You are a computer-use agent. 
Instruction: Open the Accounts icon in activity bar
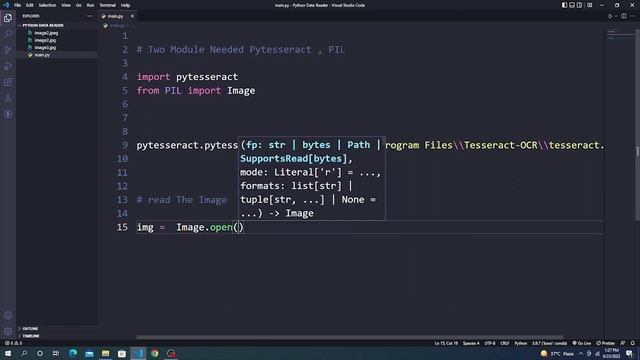coord(8,316)
